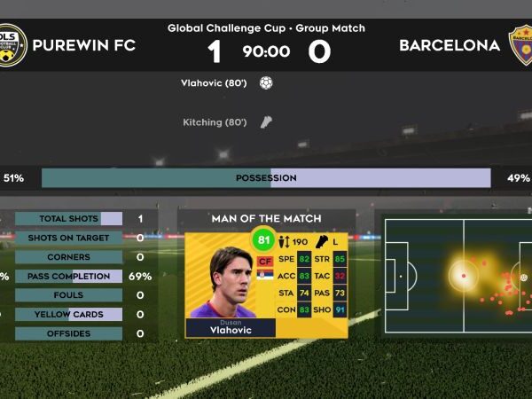Click the player height icon beside 190
The height and width of the screenshot is (399, 532).
click(284, 242)
